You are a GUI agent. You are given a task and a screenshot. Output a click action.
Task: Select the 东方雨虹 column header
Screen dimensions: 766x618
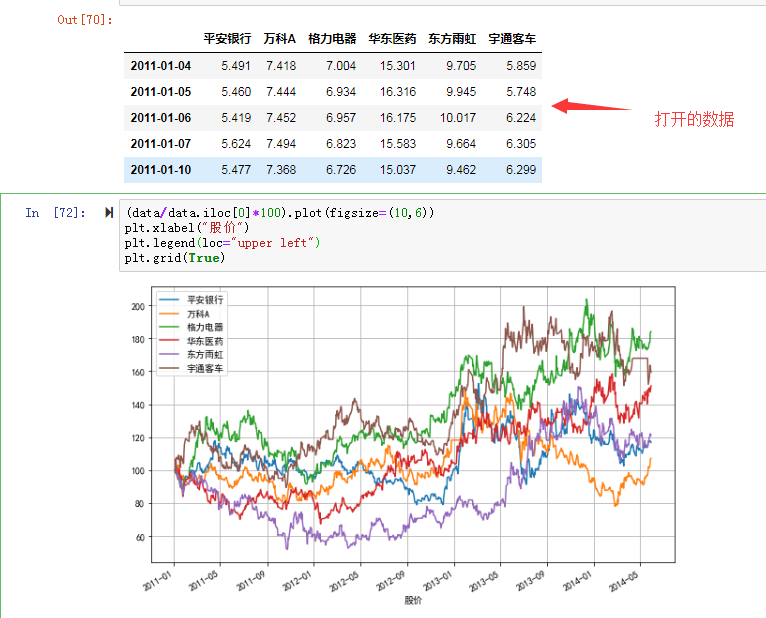(452, 39)
